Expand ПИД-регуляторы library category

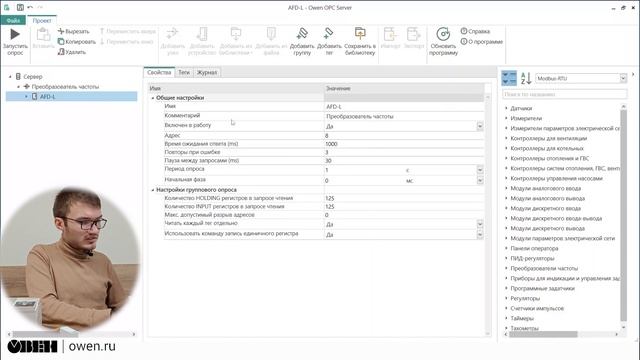coord(506,258)
